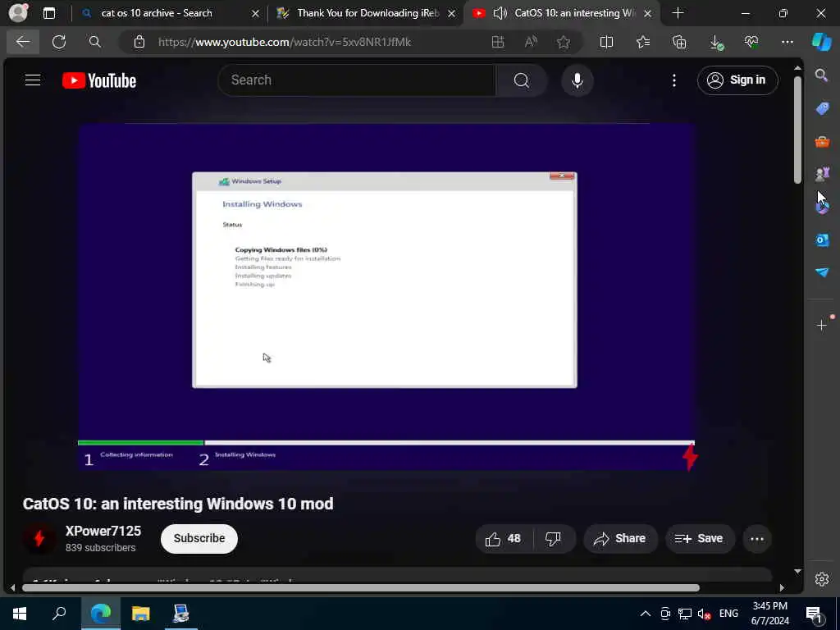Show the Downloads panel
Image resolution: width=840 pixels, height=630 pixels.
pyautogui.click(x=716, y=43)
